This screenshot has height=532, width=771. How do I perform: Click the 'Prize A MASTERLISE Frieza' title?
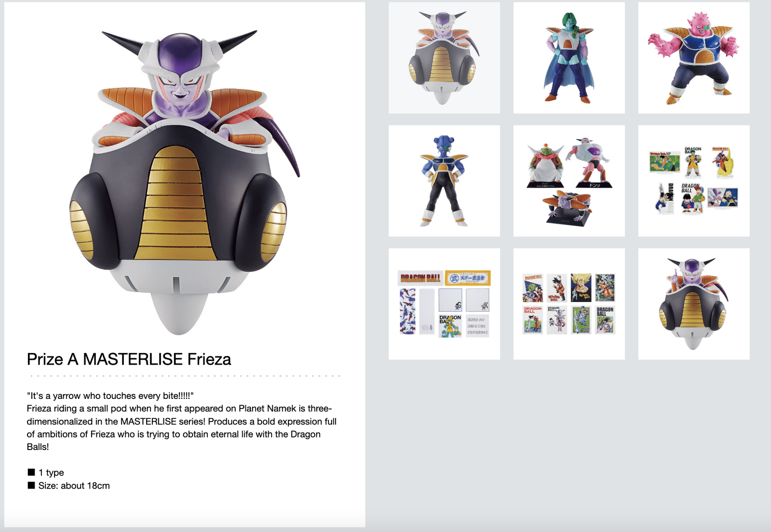pos(129,359)
